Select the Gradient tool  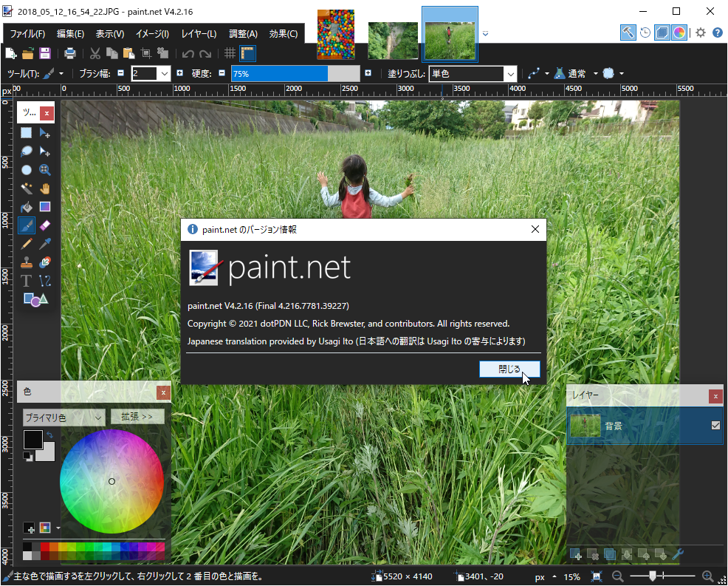point(44,207)
